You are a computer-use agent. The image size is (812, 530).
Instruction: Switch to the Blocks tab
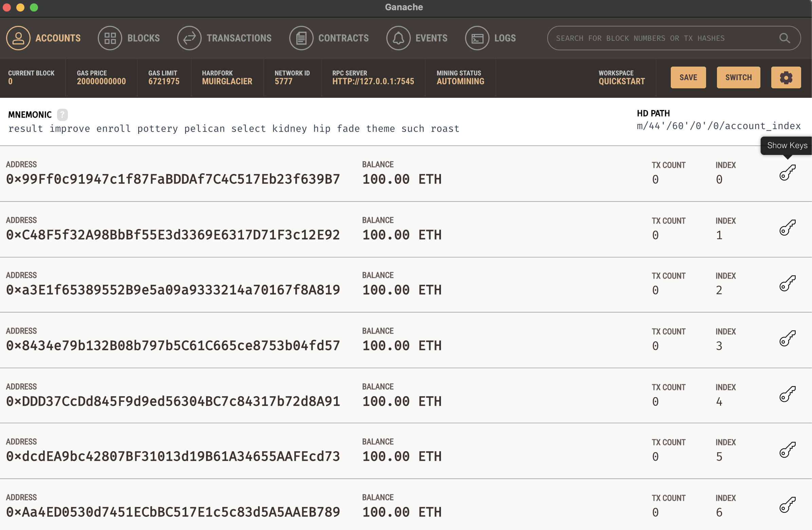pos(129,38)
